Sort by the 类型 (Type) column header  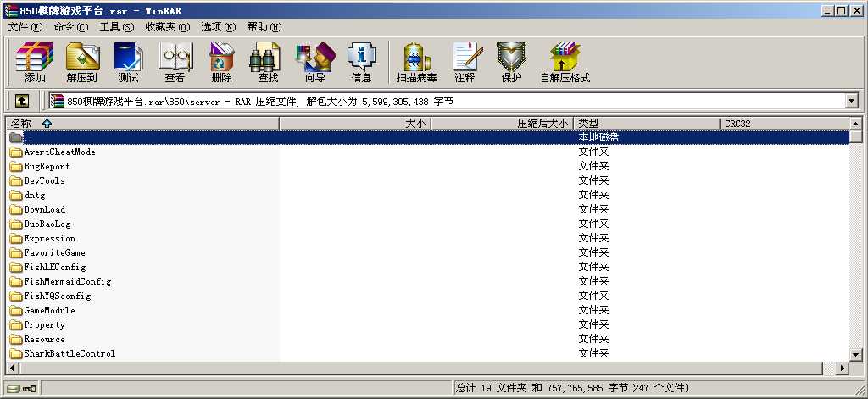[647, 124]
